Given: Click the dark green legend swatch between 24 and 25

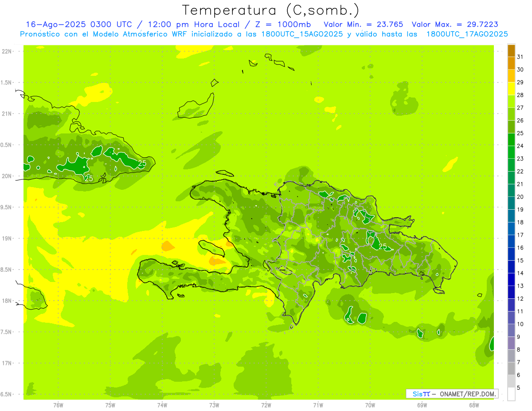Looking at the screenshot, I should (x=512, y=140).
